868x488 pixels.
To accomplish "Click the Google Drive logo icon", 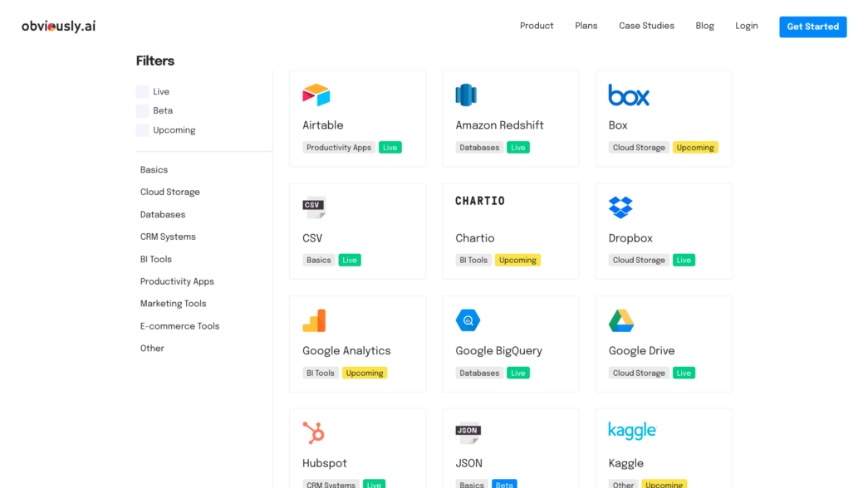I will [621, 320].
